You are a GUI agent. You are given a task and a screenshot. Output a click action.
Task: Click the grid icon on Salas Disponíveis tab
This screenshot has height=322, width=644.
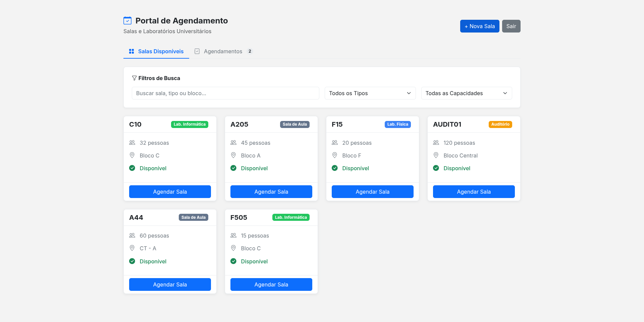[131, 51]
